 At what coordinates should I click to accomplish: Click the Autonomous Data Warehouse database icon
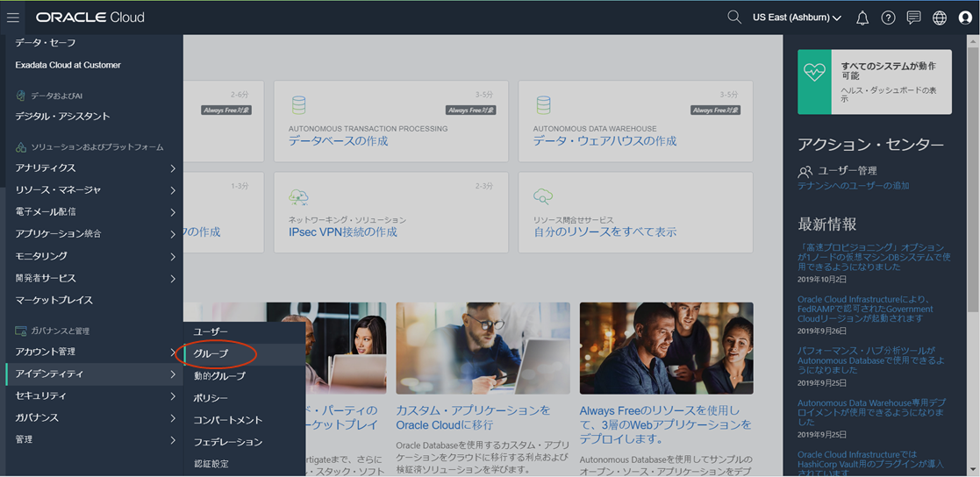pos(543,105)
